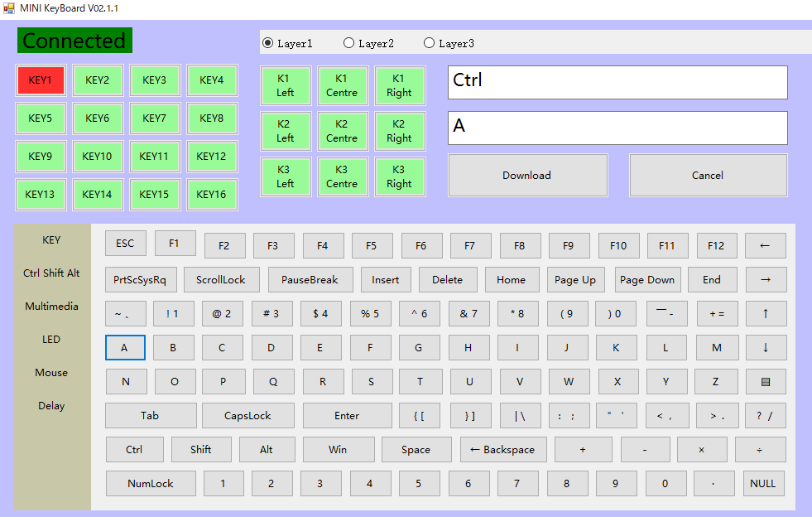The image size is (812, 517).
Task: Click the text field showing Ctrl
Action: [x=617, y=82]
